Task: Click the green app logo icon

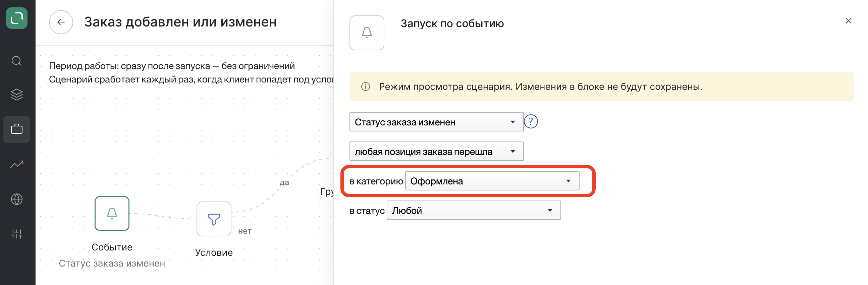Action: pos(17,18)
